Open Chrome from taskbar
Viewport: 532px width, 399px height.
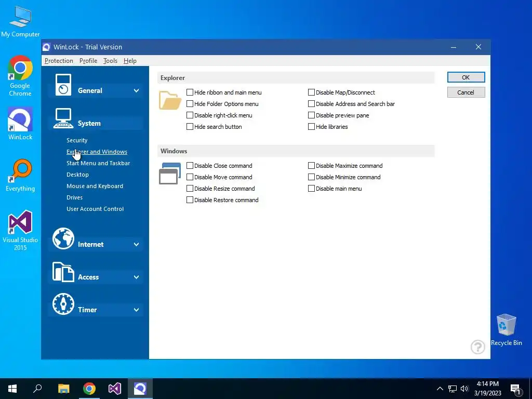[x=89, y=389]
